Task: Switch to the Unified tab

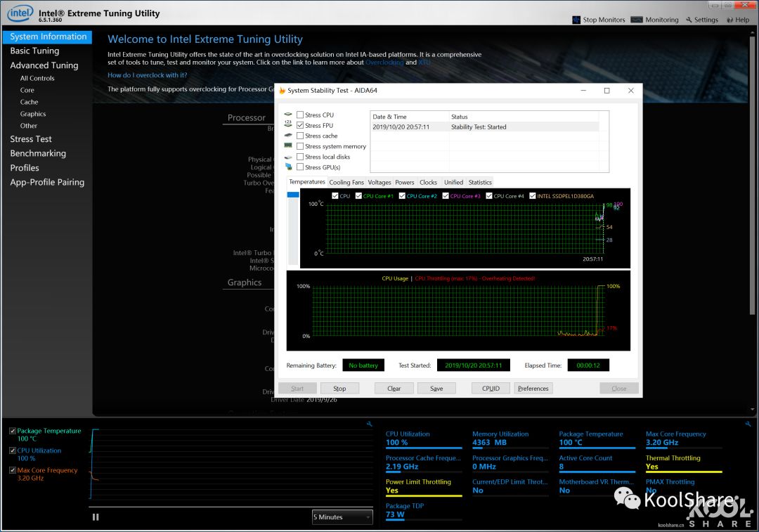Action: click(453, 183)
